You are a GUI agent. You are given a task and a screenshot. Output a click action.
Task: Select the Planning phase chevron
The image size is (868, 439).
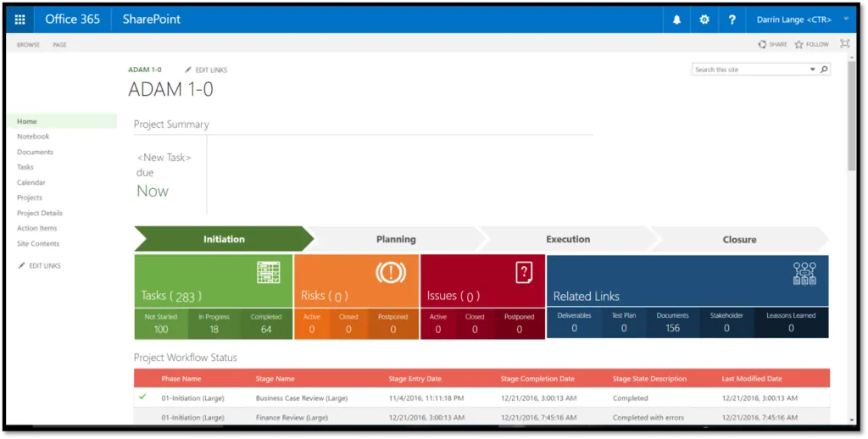396,239
